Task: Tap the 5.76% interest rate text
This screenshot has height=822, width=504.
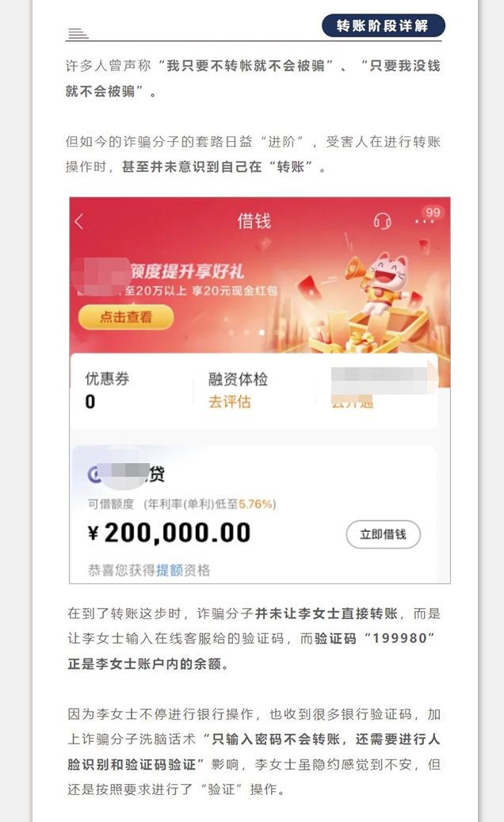Action: pyautogui.click(x=256, y=504)
